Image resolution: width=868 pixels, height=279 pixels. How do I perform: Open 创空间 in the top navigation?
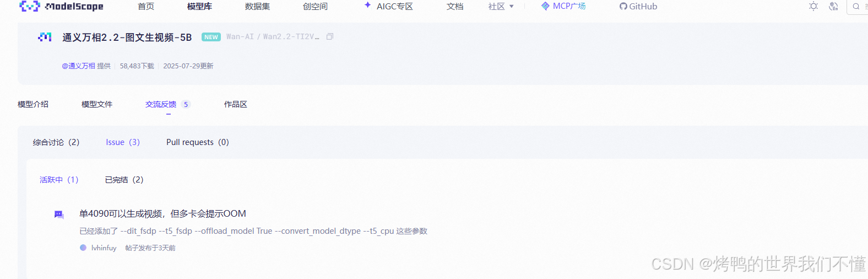315,7
